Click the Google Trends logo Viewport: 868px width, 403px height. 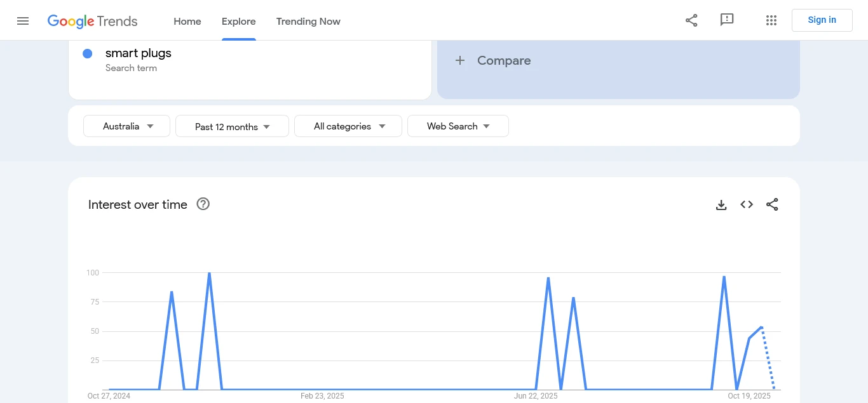tap(93, 21)
